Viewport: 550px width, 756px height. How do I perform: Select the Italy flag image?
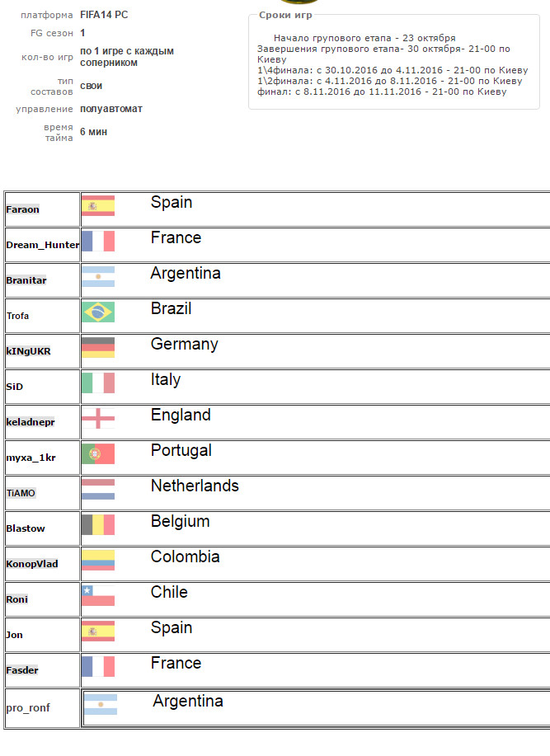coord(98,383)
